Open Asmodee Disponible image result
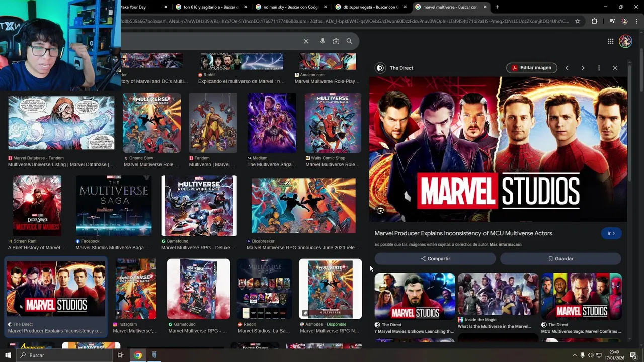The image size is (644, 362). [x=330, y=289]
